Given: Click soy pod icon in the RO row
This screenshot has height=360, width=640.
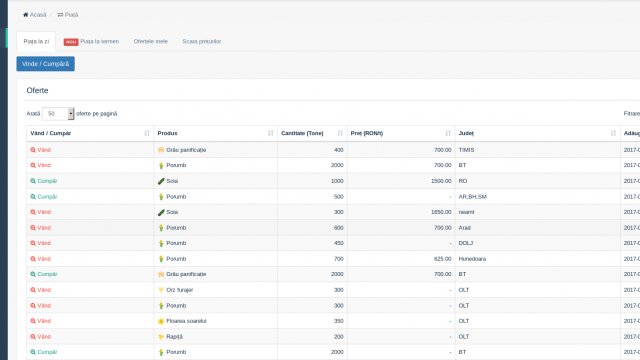Looking at the screenshot, I should point(161,181).
